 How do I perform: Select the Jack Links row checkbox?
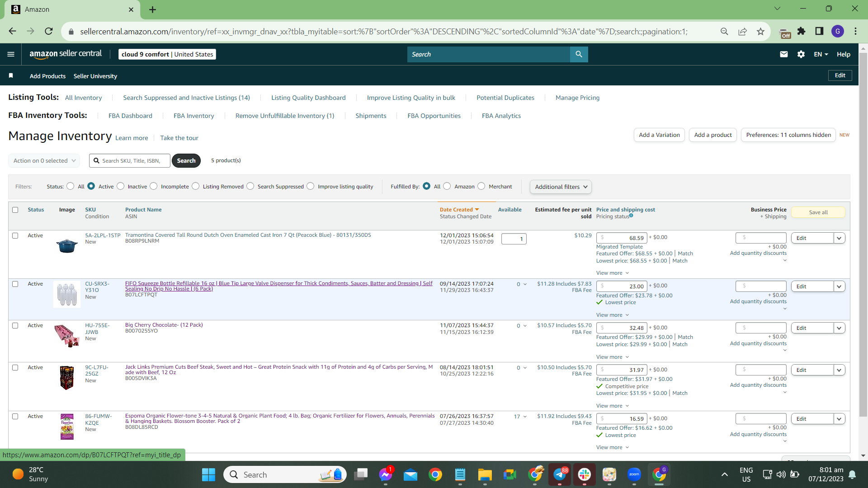(15, 367)
